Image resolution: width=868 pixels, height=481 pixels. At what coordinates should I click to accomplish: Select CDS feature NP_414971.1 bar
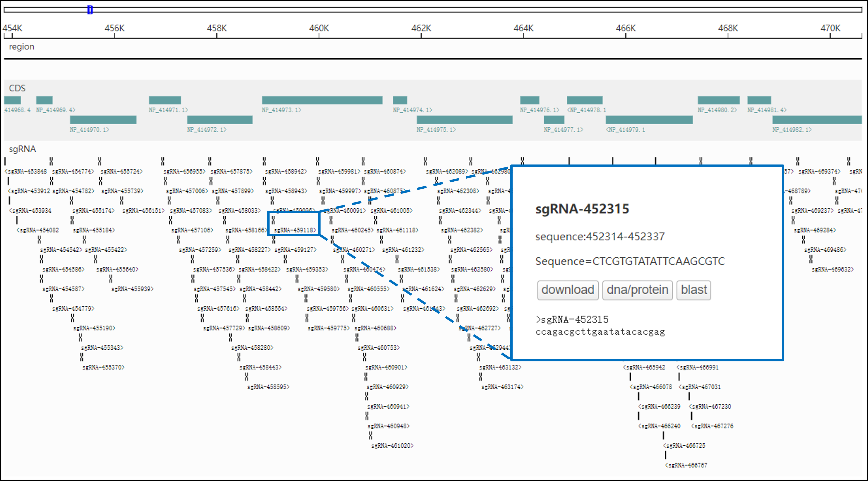point(165,100)
